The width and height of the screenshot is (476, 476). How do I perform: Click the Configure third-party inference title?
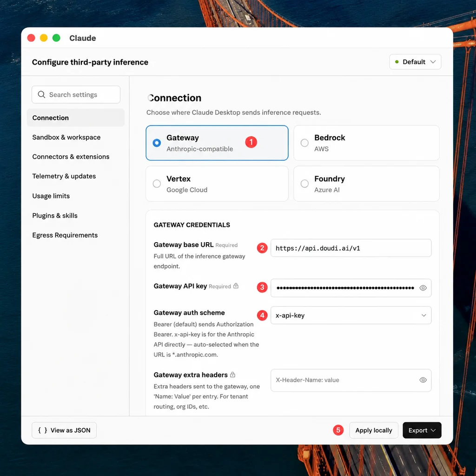tap(90, 62)
